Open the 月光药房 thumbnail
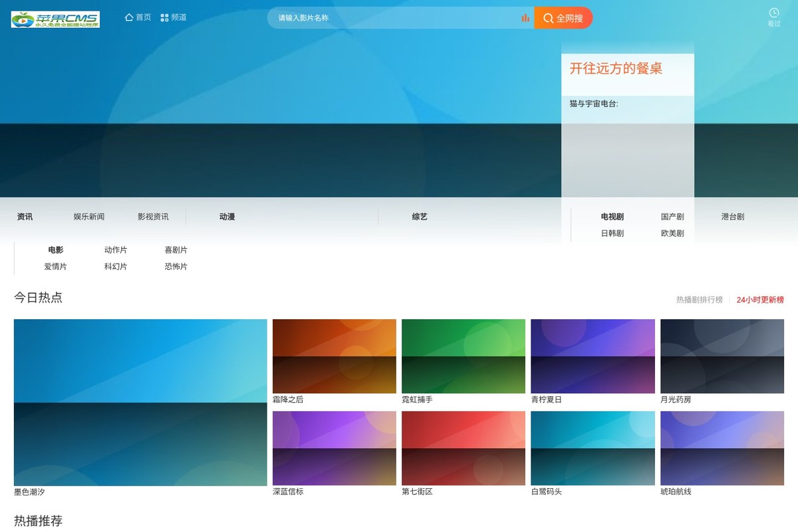This screenshot has width=798, height=532. (722, 356)
